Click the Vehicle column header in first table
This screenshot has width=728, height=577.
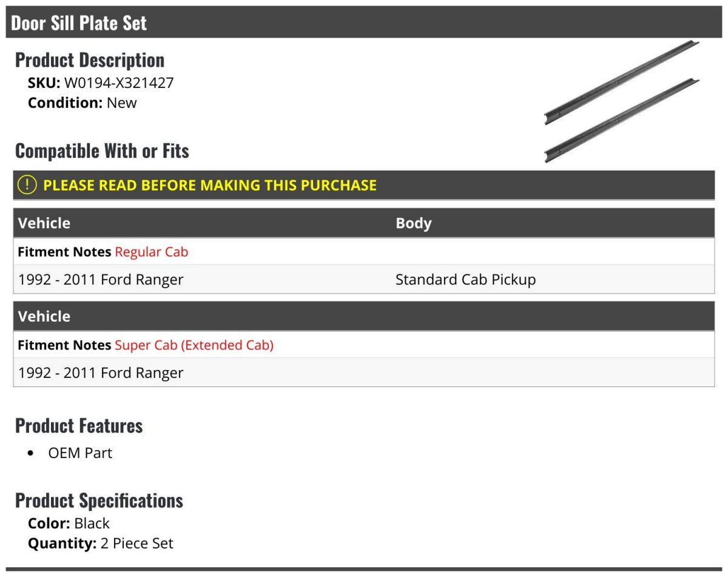(x=44, y=223)
